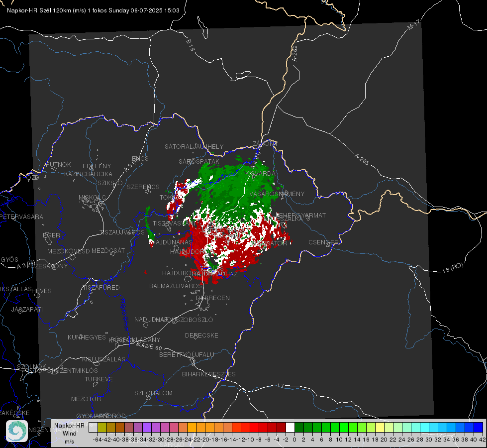Click the B 18 road label
Viewport: 487px width, 448px height.
point(191,45)
